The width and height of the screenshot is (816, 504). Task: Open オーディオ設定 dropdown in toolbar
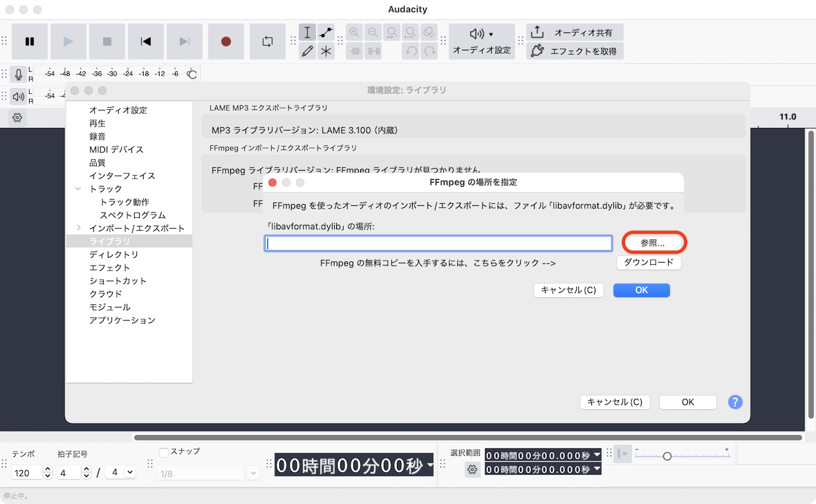tap(482, 41)
